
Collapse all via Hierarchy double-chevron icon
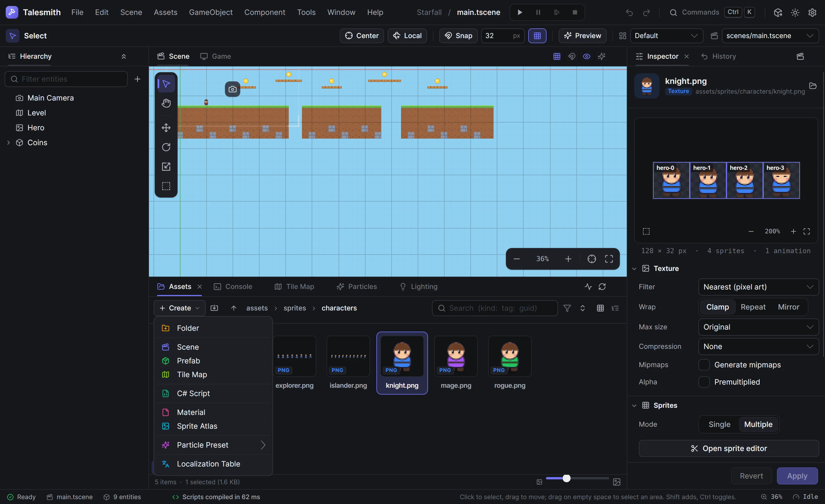click(123, 56)
